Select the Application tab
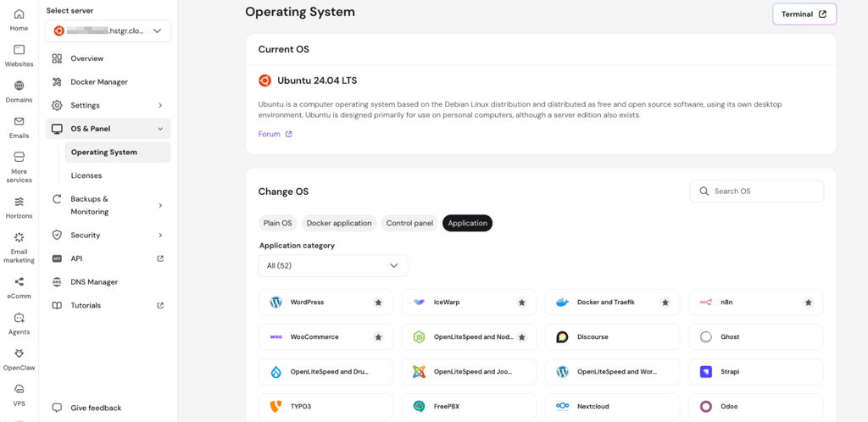The height and width of the screenshot is (422, 868). click(467, 223)
